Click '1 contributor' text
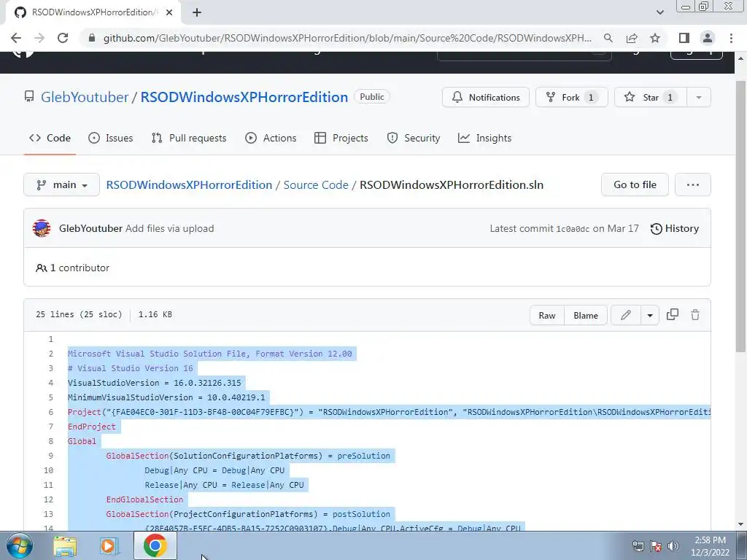 pos(80,268)
